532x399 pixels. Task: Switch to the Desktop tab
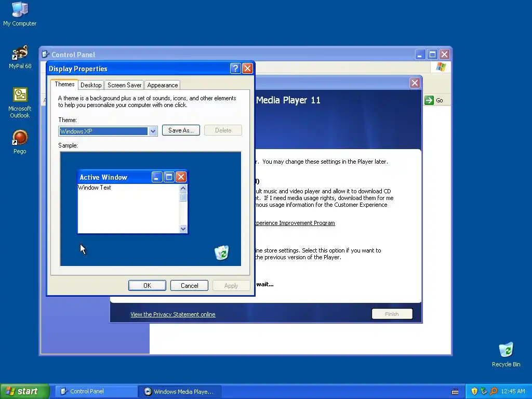91,85
